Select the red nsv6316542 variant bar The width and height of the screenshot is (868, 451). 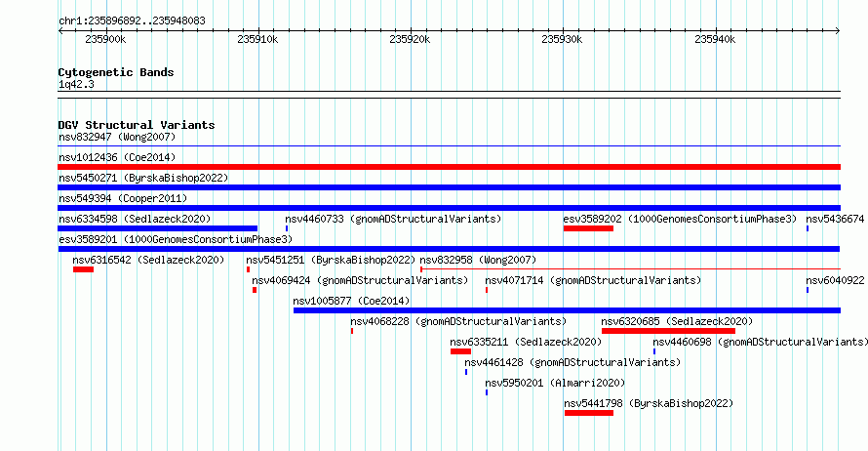click(83, 269)
